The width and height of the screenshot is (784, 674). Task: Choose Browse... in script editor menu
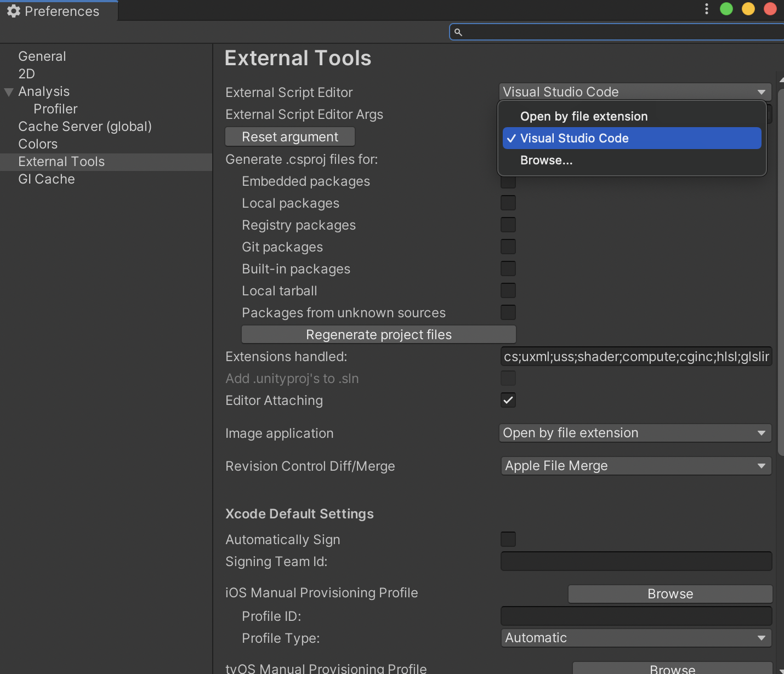point(632,160)
